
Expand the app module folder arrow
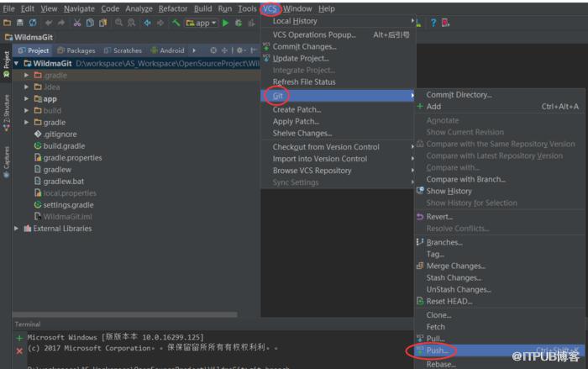(26, 98)
